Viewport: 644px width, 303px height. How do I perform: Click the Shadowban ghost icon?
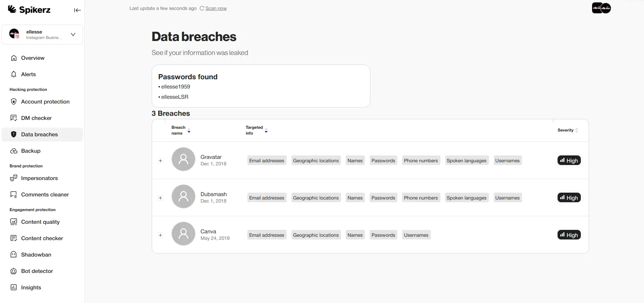pos(14,255)
